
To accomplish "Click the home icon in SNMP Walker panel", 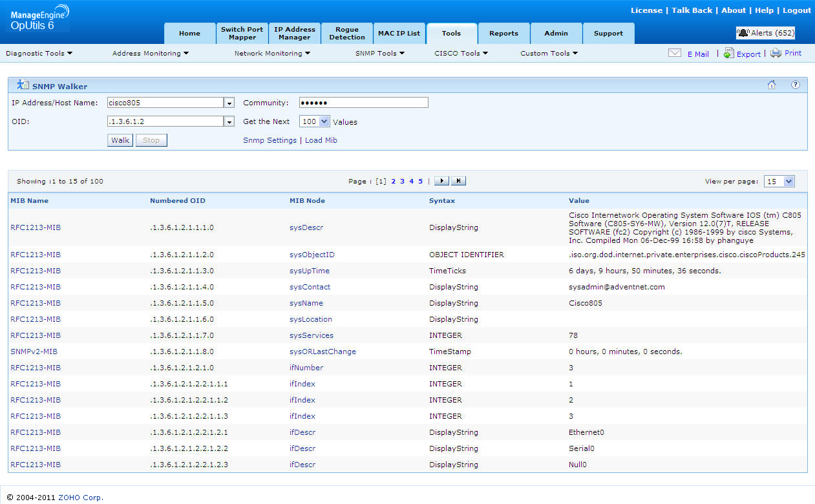I will [x=772, y=85].
